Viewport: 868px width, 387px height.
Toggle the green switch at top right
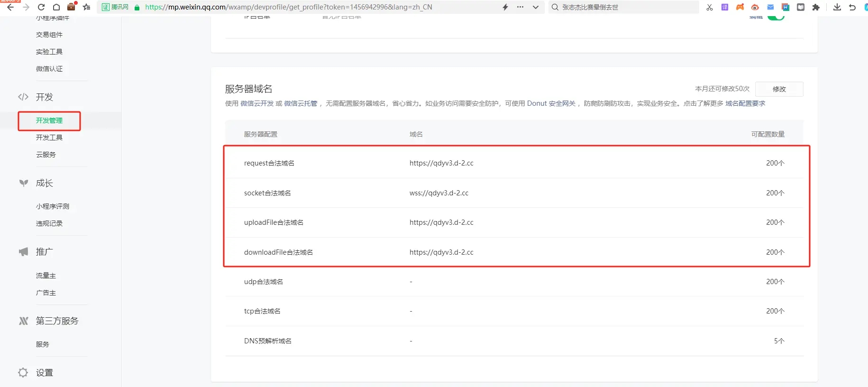776,17
